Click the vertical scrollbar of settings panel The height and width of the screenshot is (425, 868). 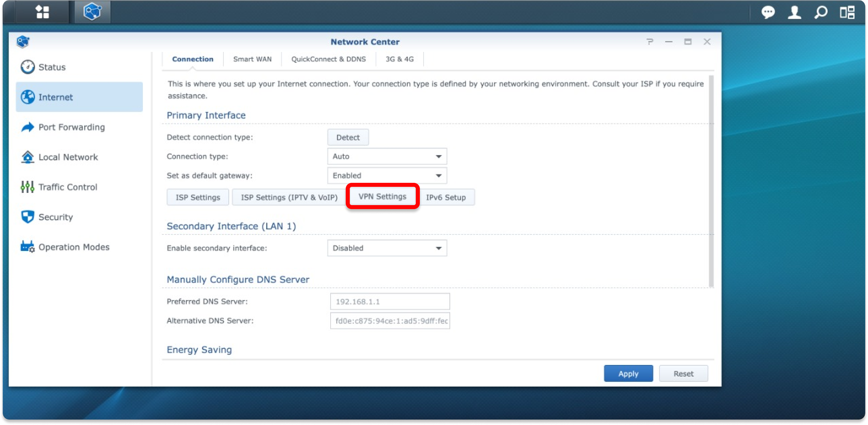click(711, 181)
